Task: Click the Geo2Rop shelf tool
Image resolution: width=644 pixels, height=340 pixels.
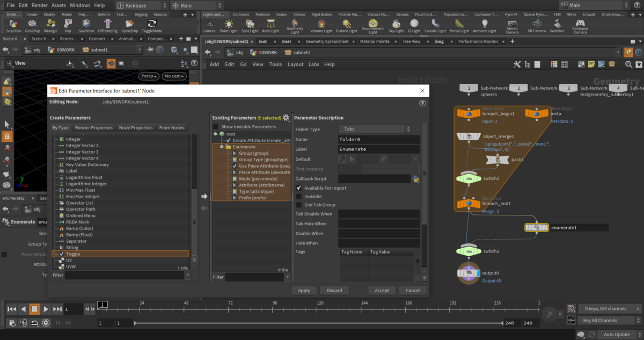Action: point(32,26)
